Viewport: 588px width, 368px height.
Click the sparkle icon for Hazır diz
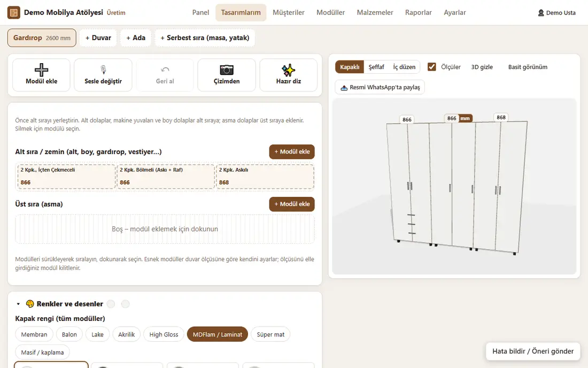coord(288,70)
